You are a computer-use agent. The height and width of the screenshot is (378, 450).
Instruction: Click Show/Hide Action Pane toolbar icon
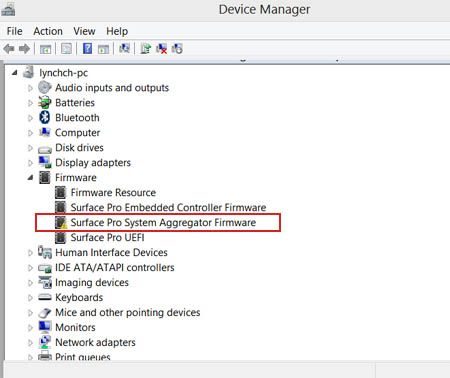click(103, 49)
